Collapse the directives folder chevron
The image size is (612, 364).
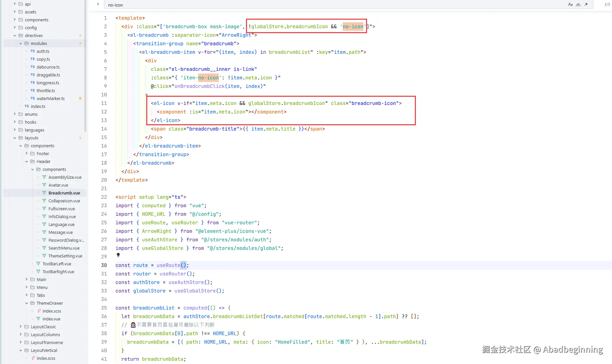pyautogui.click(x=15, y=35)
